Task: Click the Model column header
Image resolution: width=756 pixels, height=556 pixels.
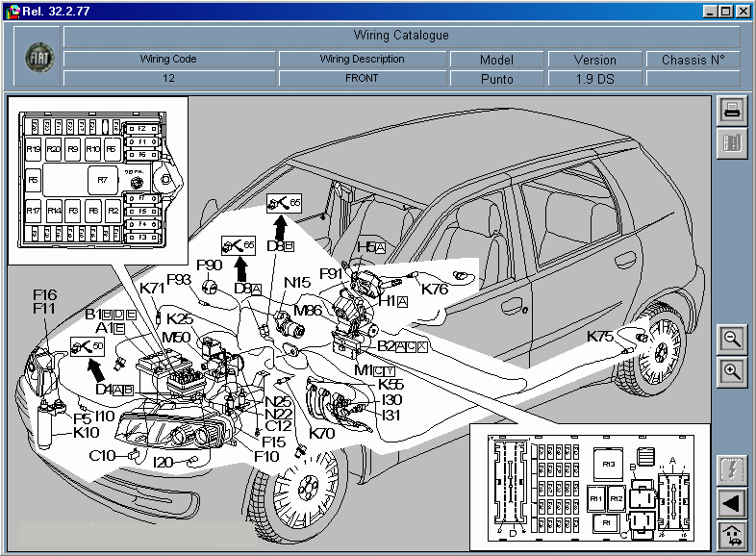Action: click(x=496, y=60)
